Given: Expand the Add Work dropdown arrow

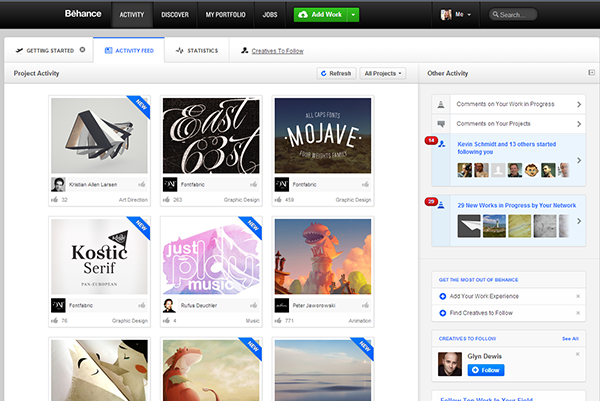Looking at the screenshot, I should click(x=353, y=15).
